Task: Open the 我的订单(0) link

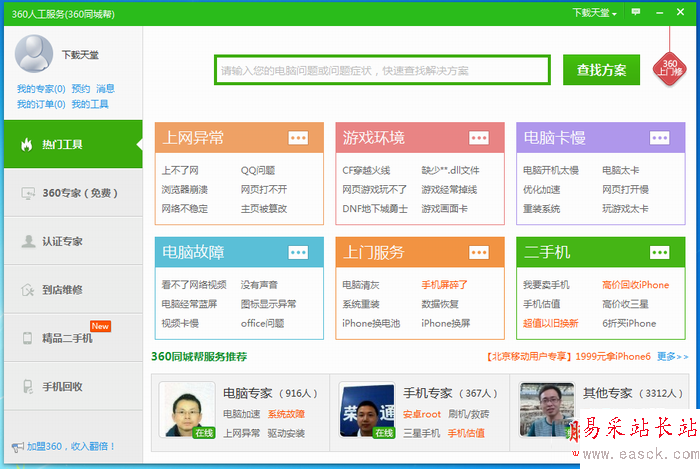Action: (x=41, y=104)
